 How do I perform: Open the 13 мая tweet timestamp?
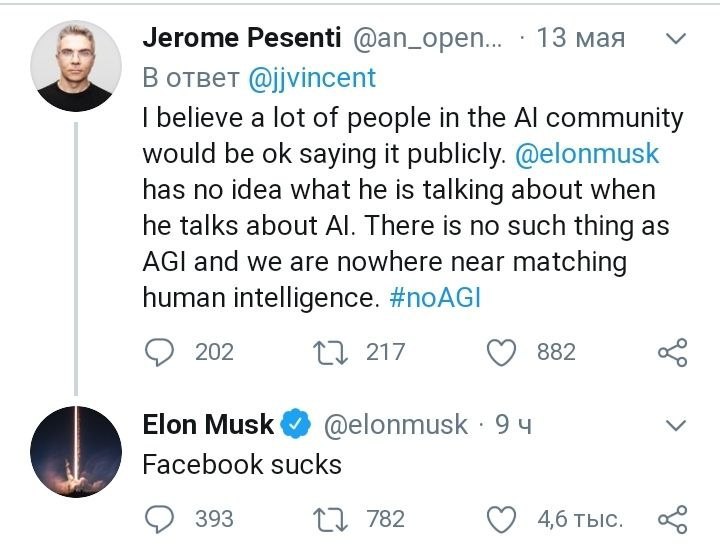point(581,39)
